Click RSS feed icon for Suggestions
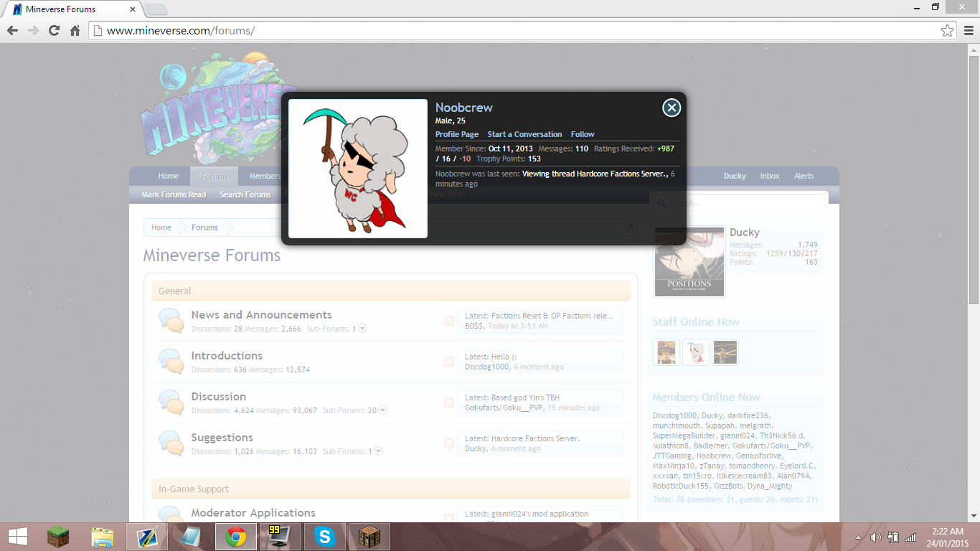The height and width of the screenshot is (551, 980). tap(449, 443)
